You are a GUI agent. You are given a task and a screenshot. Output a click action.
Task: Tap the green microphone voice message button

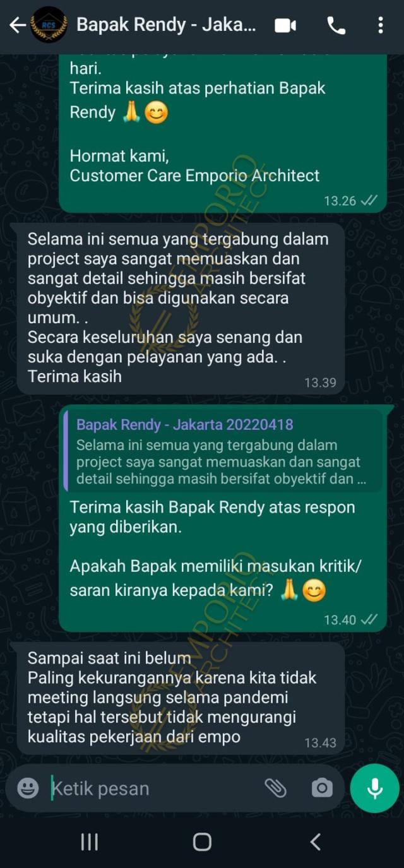tap(375, 788)
